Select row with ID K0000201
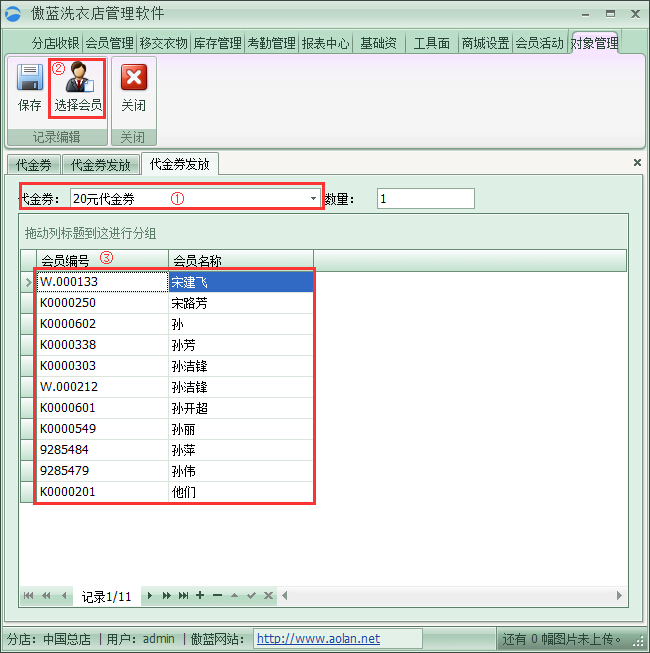 coord(100,492)
